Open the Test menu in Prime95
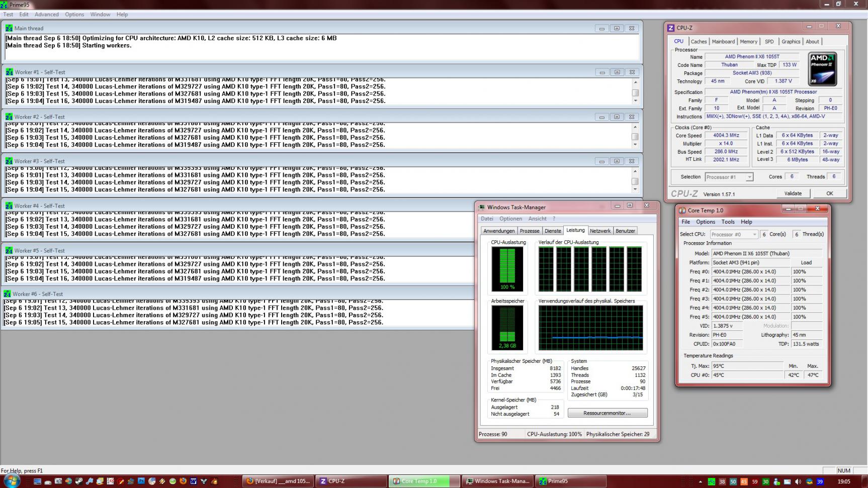This screenshot has width=868, height=488. [8, 15]
